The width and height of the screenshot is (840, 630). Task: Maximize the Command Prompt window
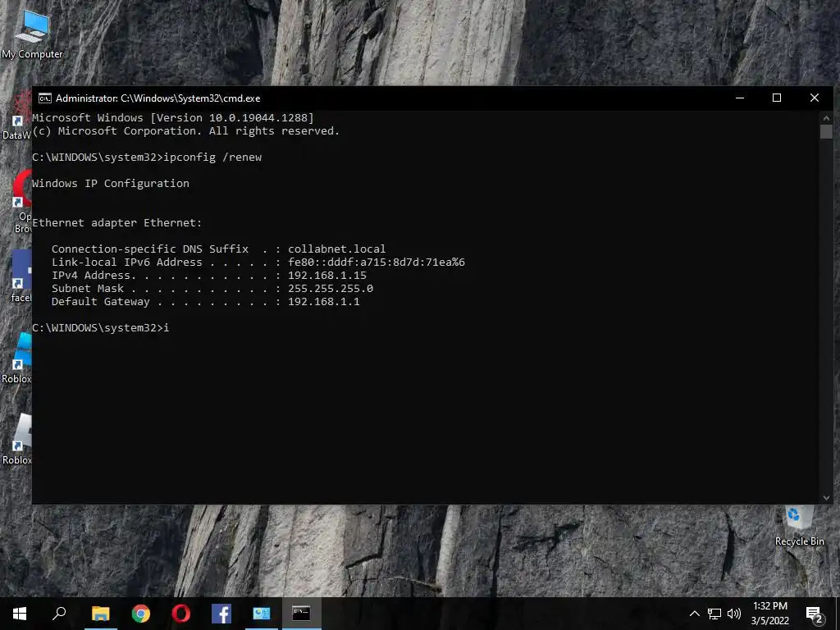click(777, 98)
